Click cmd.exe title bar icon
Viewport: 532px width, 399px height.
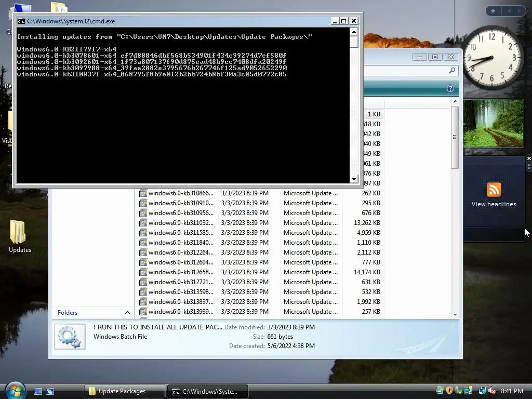tap(21, 21)
